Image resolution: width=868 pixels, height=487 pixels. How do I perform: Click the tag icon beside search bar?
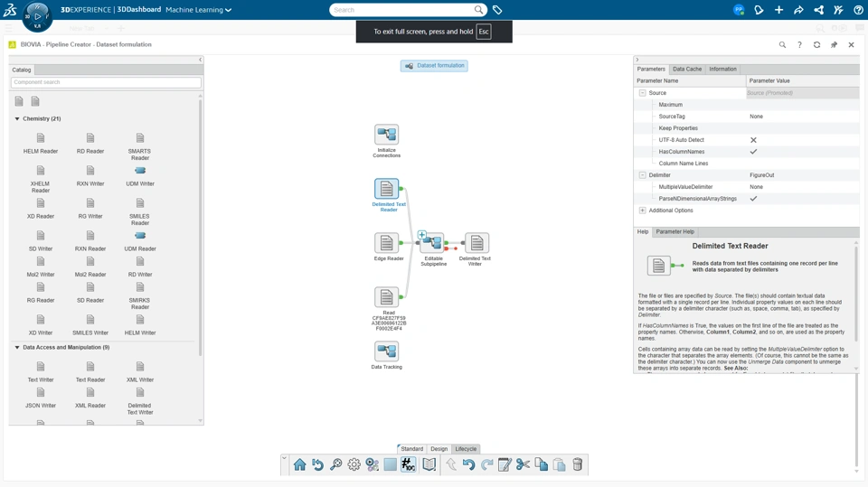[497, 10]
